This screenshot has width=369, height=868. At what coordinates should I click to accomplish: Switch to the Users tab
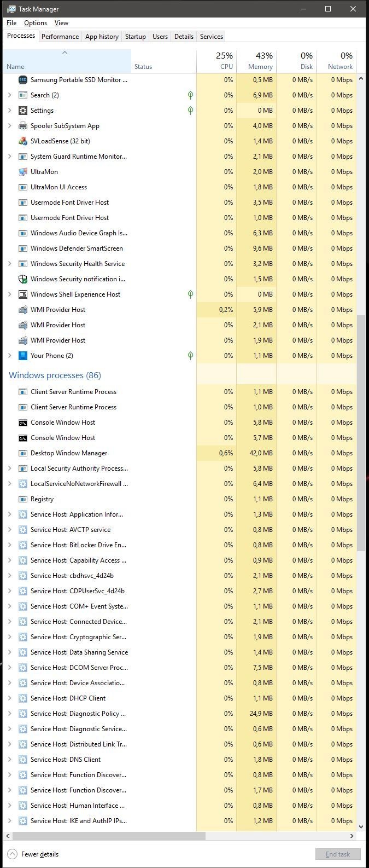(160, 37)
